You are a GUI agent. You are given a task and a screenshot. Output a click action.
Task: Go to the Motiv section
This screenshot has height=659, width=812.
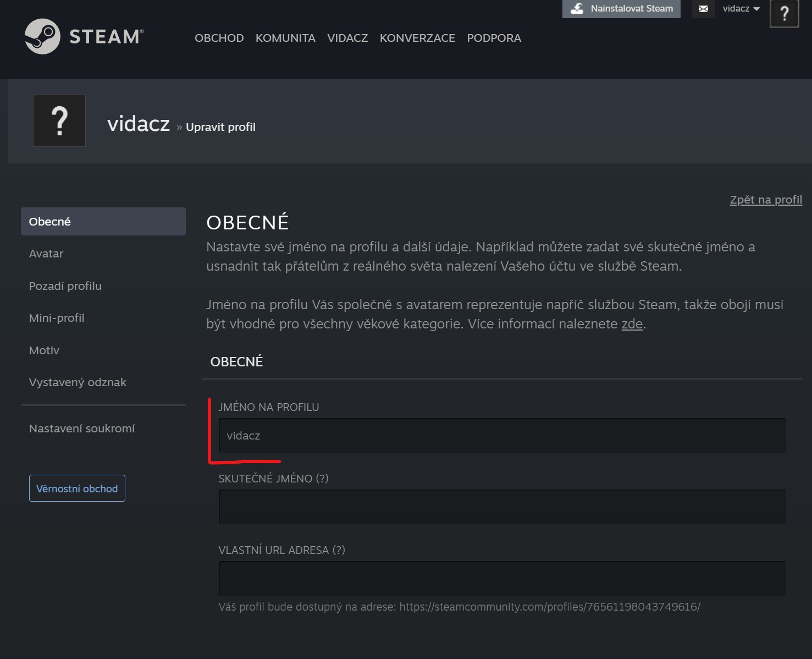[44, 350]
